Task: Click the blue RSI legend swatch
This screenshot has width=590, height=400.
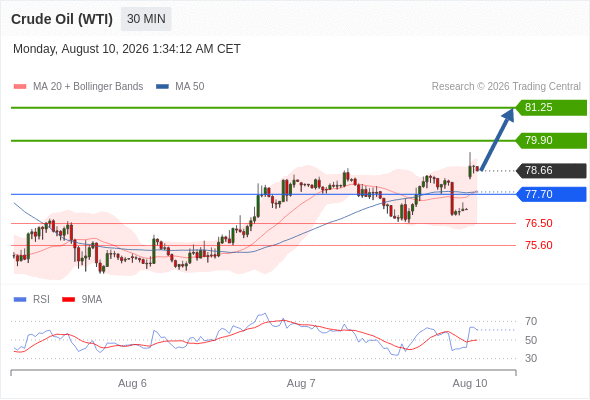Action: click(x=20, y=300)
